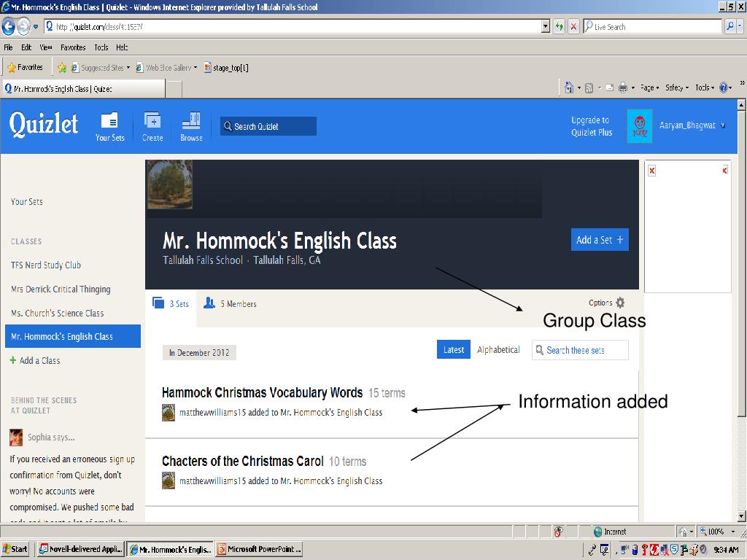This screenshot has width=747, height=560.
Task: Click avatar next to Hammock Christmas Vocabulary set
Action: 169,413
